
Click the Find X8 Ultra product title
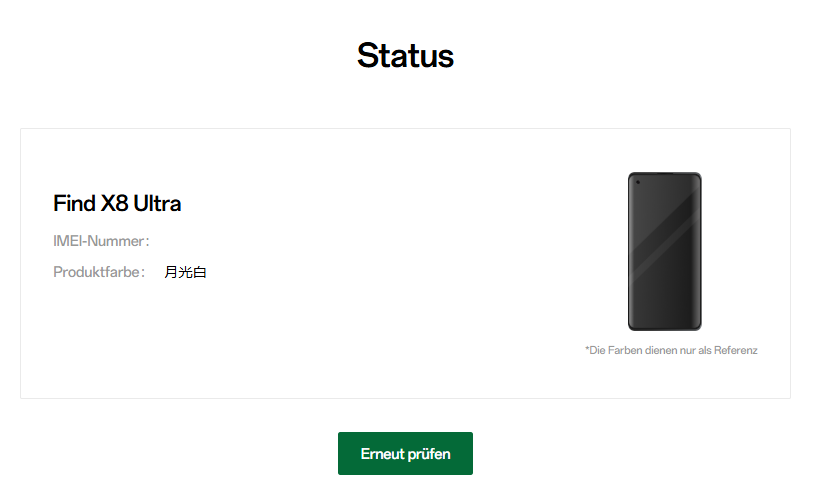pos(117,204)
